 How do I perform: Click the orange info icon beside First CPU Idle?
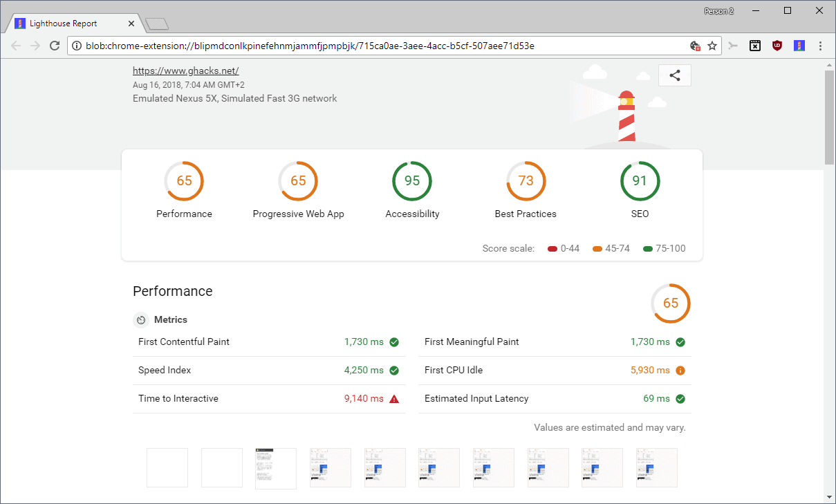pyautogui.click(x=680, y=370)
